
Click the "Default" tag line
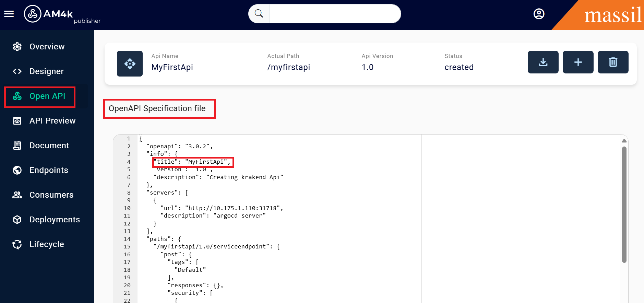[190, 270]
